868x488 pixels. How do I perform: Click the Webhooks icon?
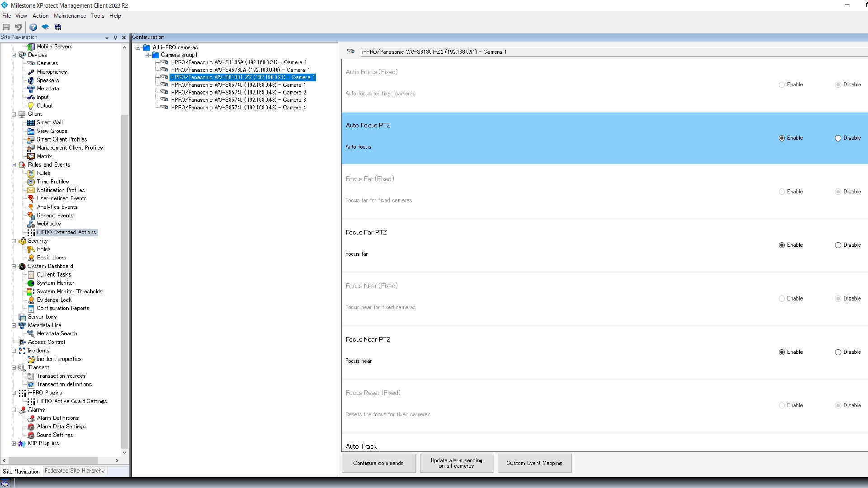coord(31,224)
